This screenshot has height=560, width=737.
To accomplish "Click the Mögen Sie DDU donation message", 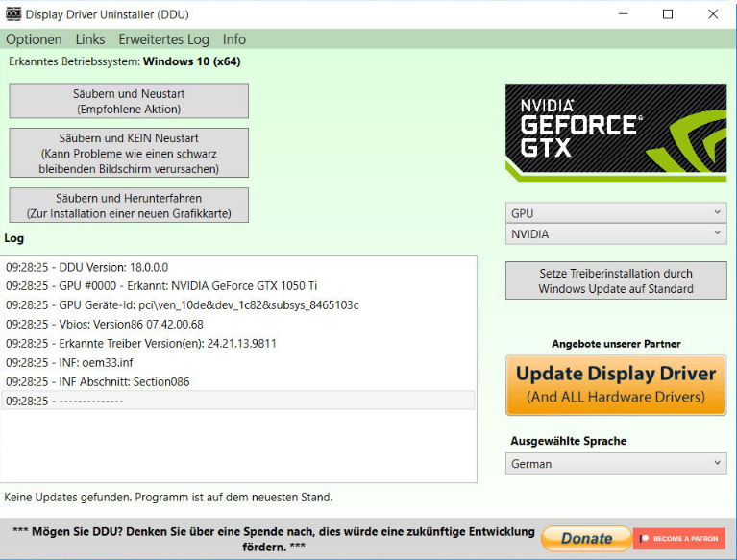I will [274, 539].
